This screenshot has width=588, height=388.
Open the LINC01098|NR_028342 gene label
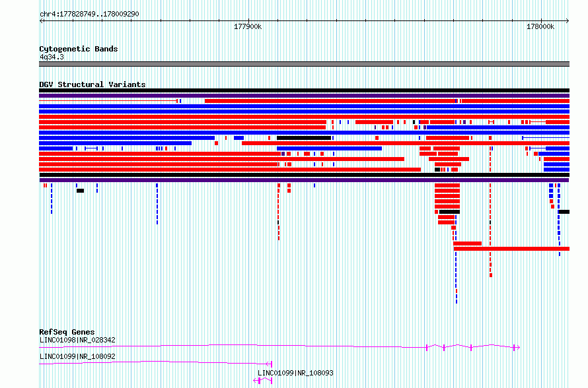coord(77,340)
